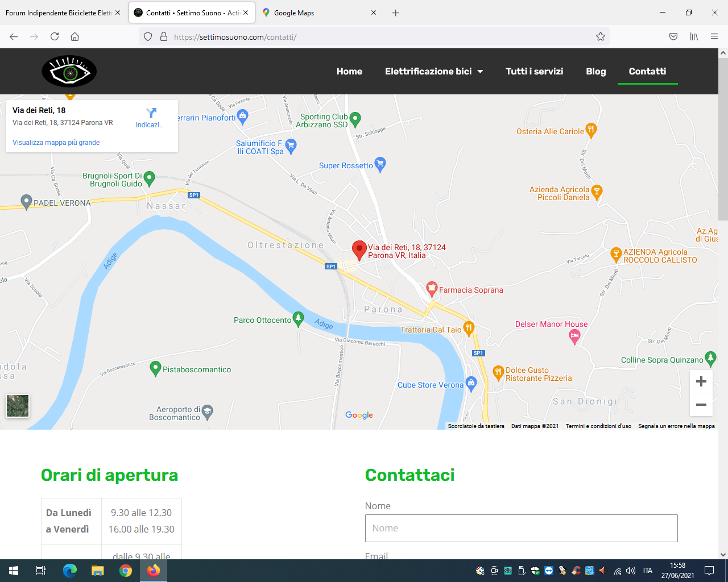Click the red Via dei Reti map pin
The image size is (728, 582).
point(359,250)
